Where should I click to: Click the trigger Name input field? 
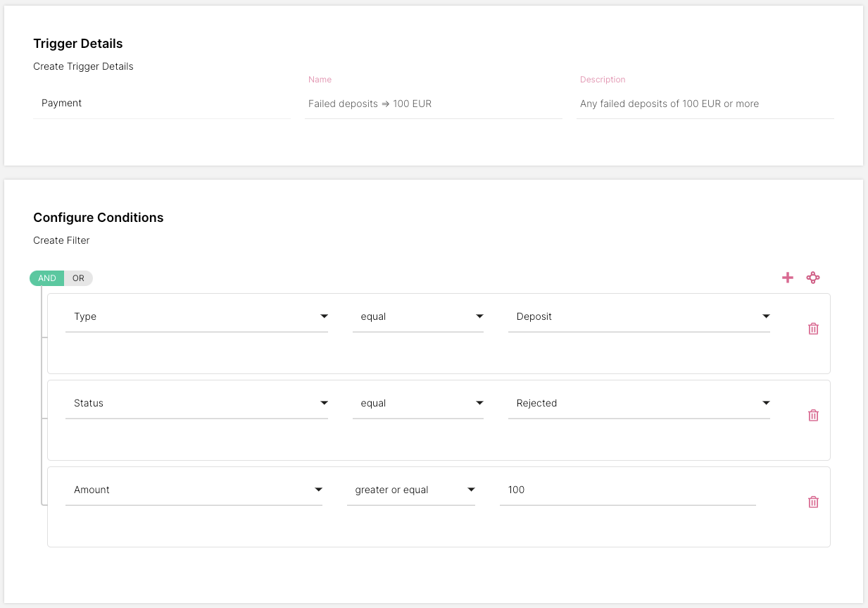(433, 104)
